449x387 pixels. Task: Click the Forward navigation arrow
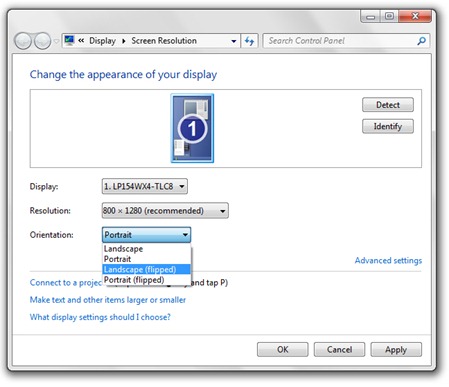coord(43,41)
